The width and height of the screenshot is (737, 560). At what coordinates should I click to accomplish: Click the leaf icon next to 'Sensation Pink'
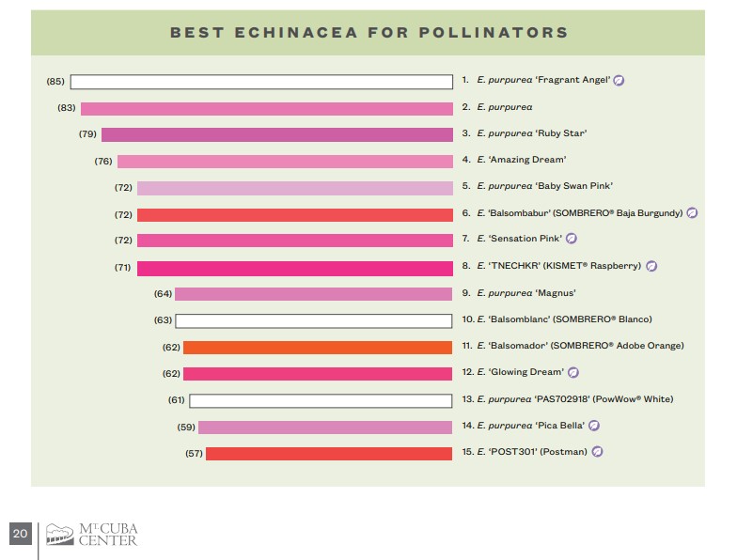point(572,239)
